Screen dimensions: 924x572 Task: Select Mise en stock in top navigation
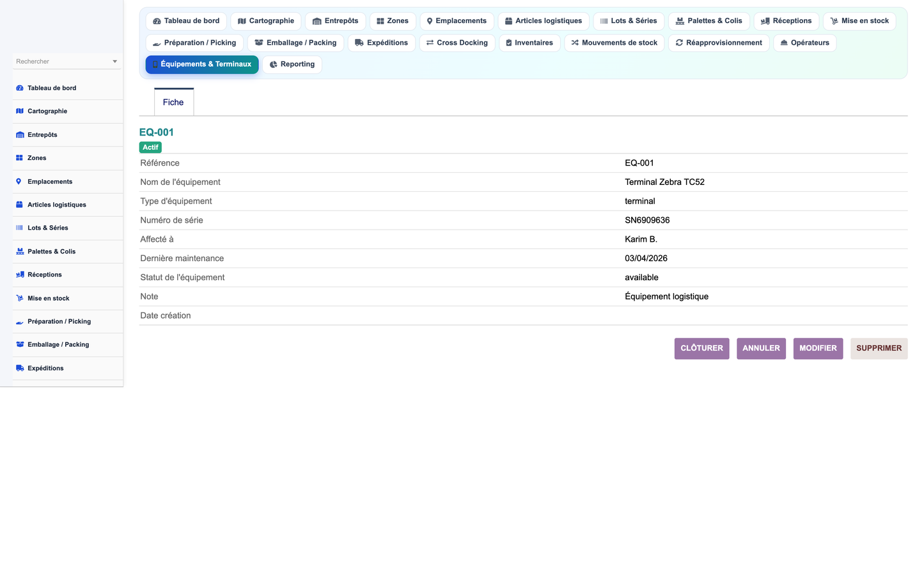pyautogui.click(x=859, y=21)
